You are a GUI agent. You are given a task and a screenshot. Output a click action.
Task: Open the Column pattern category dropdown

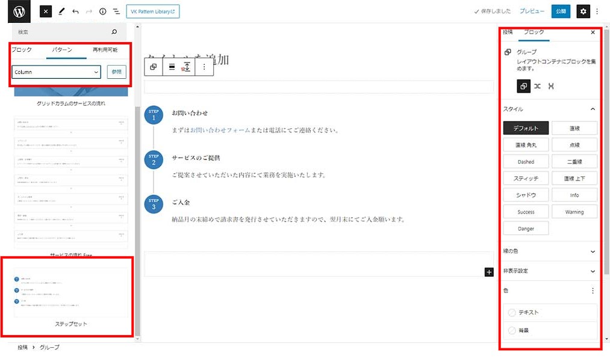click(x=56, y=72)
